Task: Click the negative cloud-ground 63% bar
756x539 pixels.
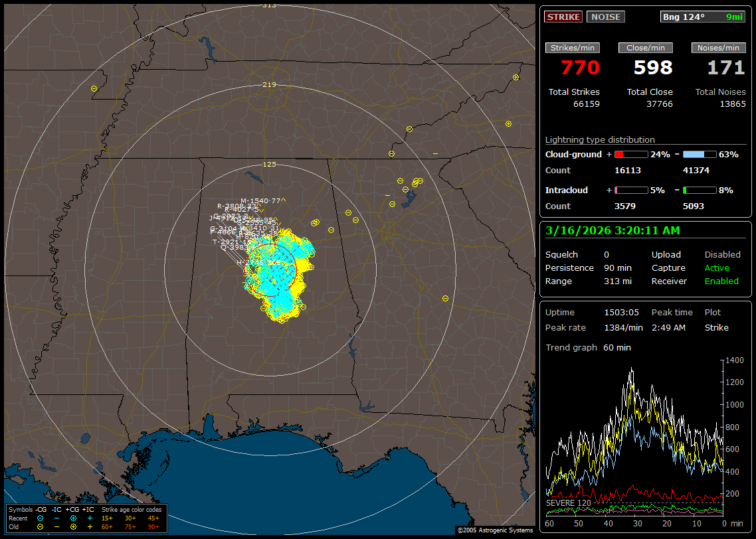Action: click(699, 154)
